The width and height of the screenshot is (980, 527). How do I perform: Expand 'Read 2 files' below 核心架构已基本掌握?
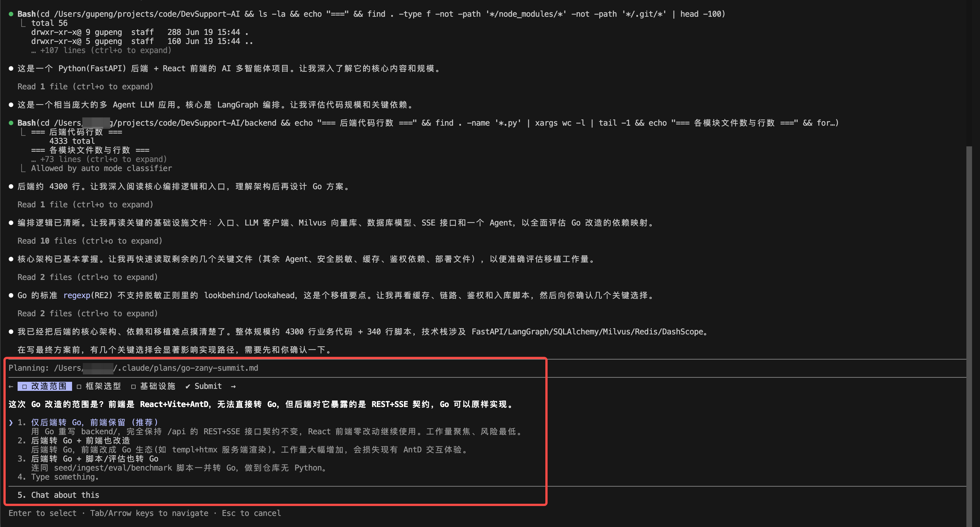tap(87, 277)
